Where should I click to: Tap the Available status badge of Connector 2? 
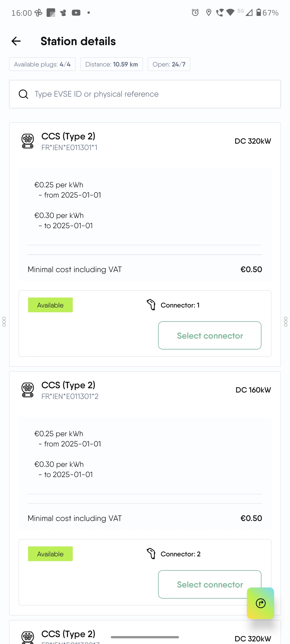[x=50, y=554]
